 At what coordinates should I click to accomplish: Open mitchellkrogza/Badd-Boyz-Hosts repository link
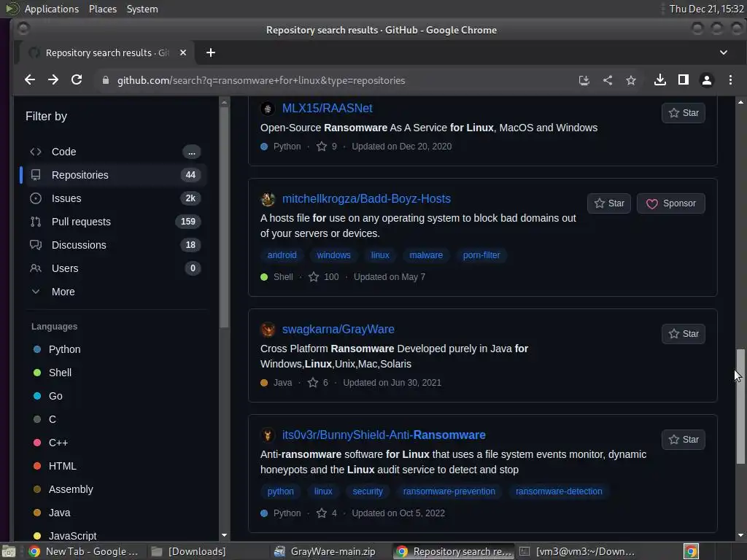click(366, 198)
